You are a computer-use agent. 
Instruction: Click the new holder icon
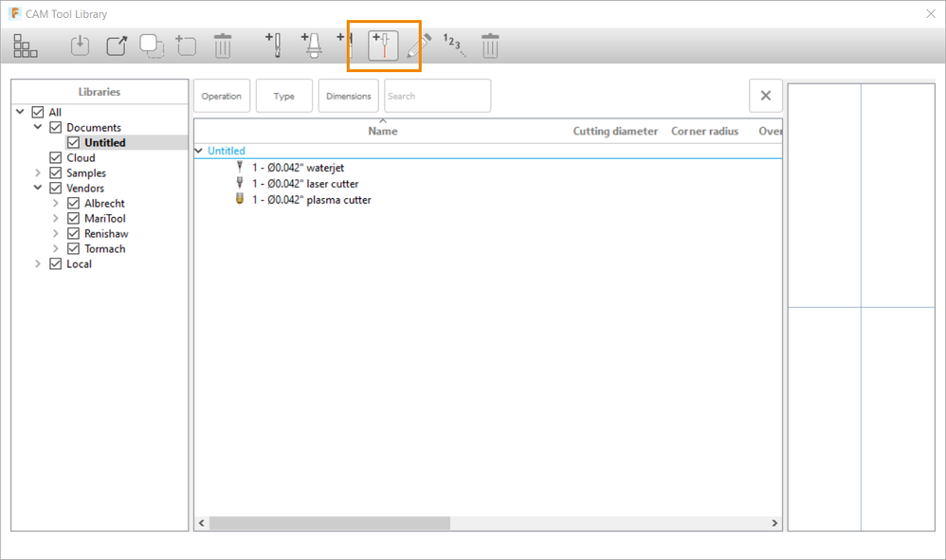tap(311, 45)
